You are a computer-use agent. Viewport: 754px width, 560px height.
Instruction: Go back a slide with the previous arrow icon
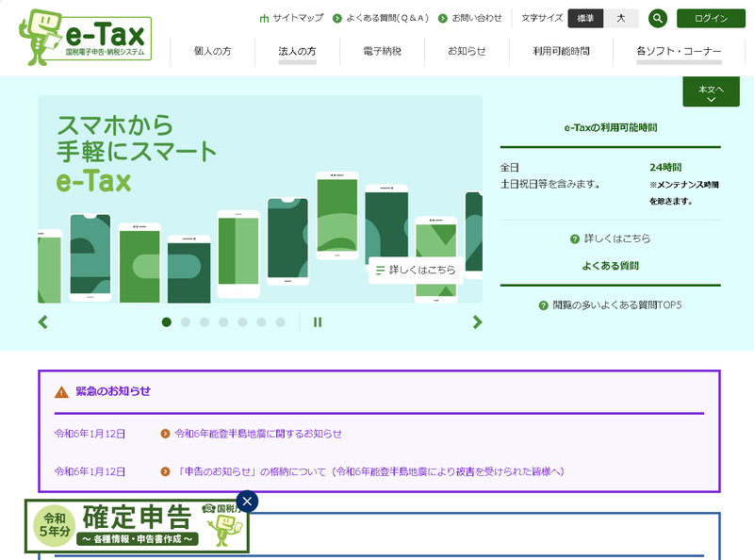42,321
